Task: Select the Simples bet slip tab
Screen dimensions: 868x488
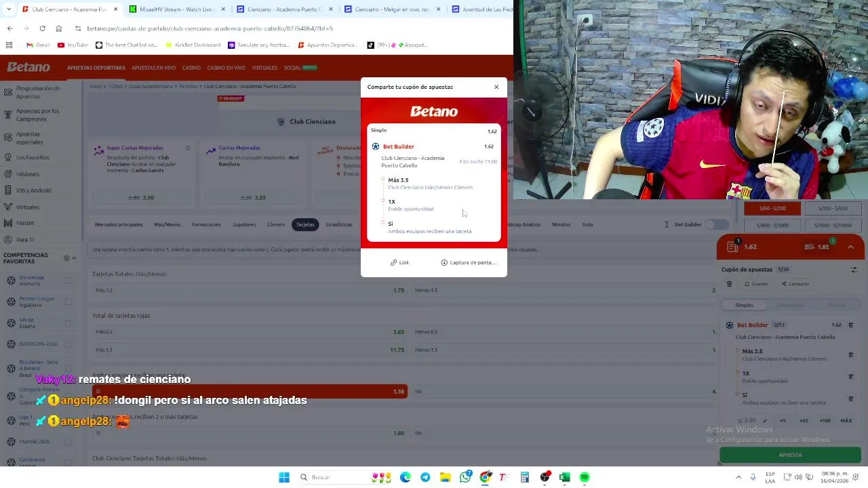Action: click(x=744, y=305)
